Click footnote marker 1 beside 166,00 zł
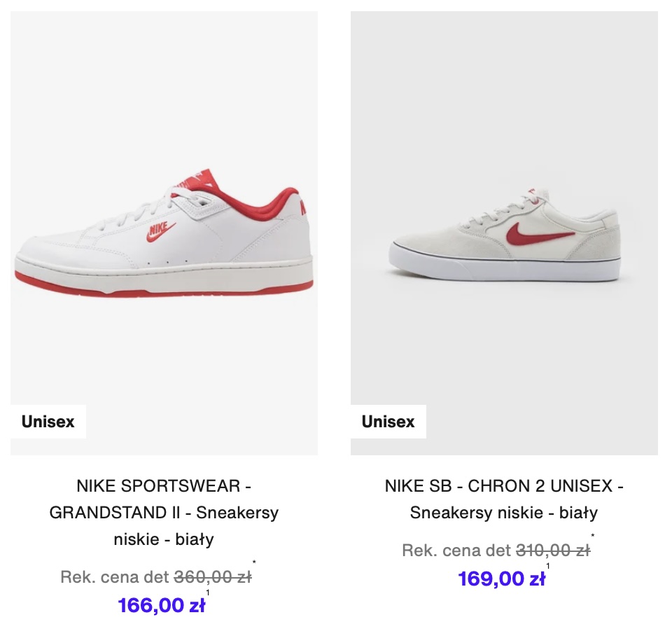The width and height of the screenshot is (672, 636). tap(208, 593)
